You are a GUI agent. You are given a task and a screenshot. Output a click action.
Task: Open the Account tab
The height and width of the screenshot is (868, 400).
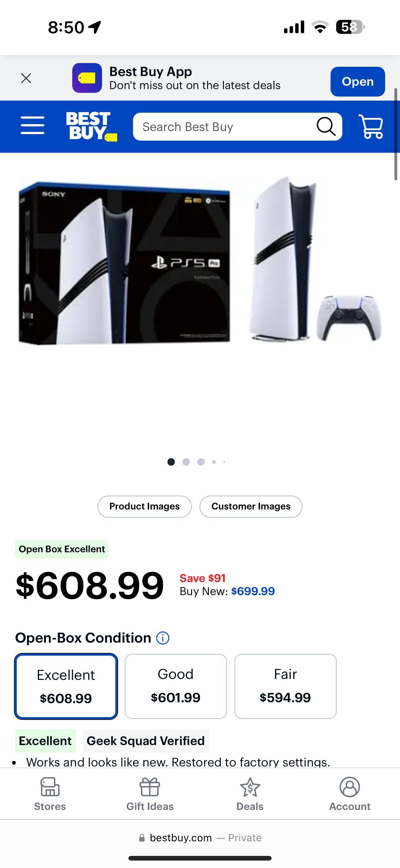[349, 794]
